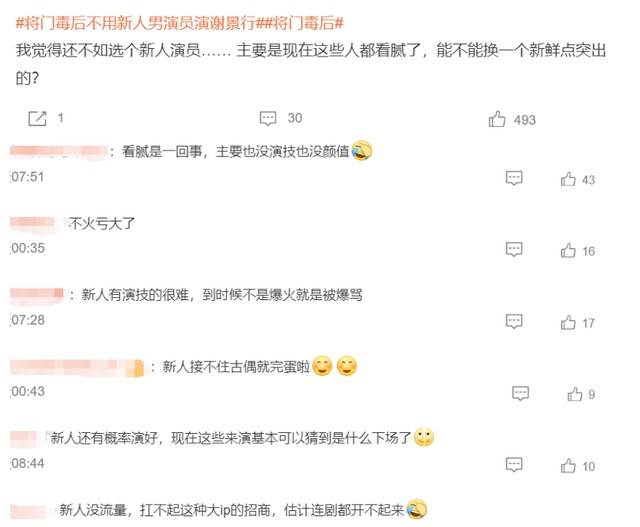Like the main post with 493 likes
640x527 pixels.
coord(497,119)
